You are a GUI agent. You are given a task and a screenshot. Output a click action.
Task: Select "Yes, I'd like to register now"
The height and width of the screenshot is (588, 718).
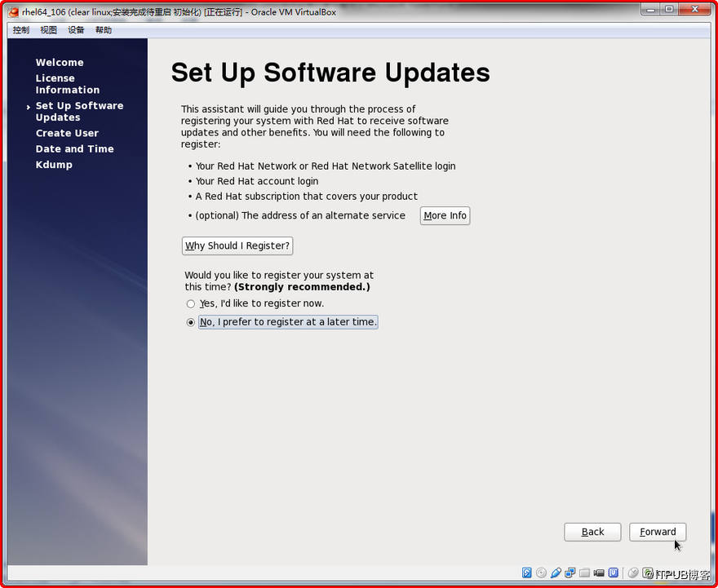coord(190,303)
